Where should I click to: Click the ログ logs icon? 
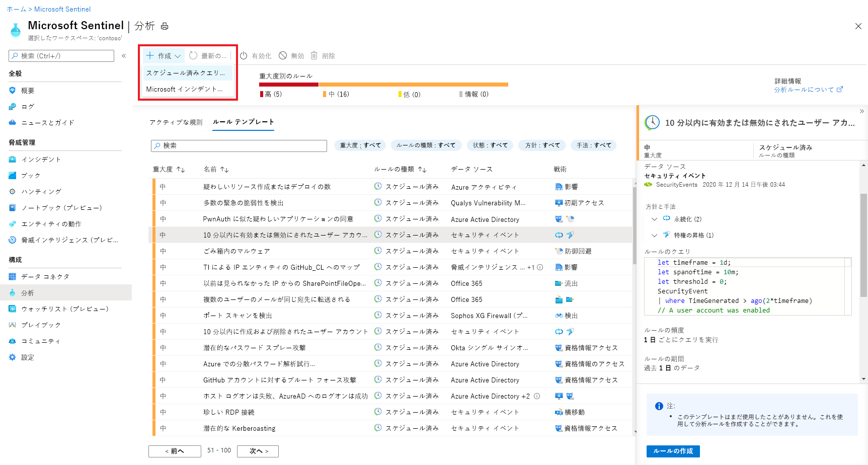tap(13, 107)
